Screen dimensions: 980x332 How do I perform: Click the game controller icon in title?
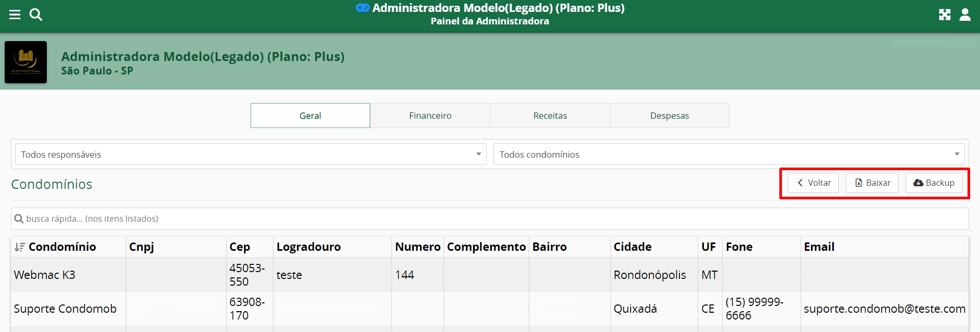click(362, 8)
